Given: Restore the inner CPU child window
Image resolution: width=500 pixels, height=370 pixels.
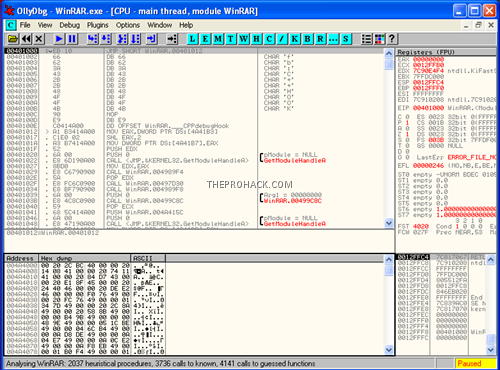Looking at the screenshot, I should [479, 25].
